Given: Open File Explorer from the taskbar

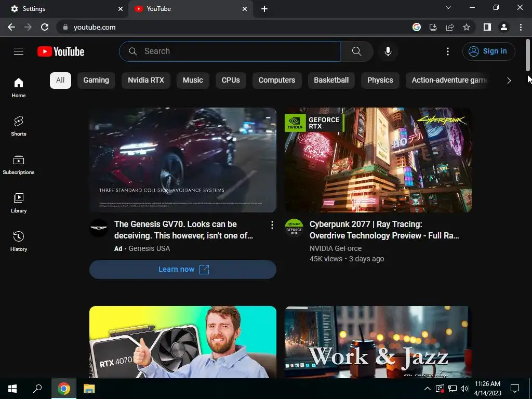Looking at the screenshot, I should [89, 389].
